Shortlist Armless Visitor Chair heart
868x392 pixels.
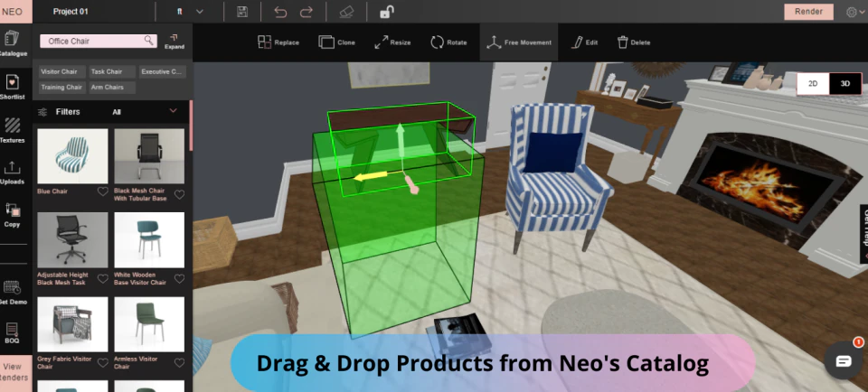[x=179, y=363]
